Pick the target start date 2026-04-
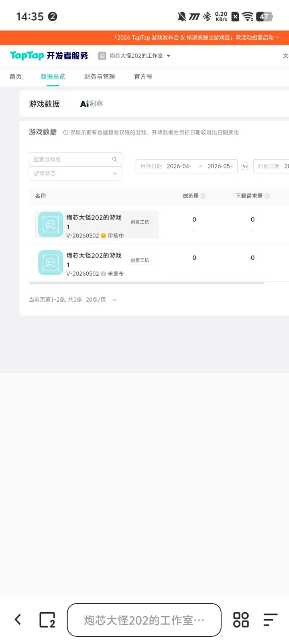The image size is (289, 644). tap(179, 166)
